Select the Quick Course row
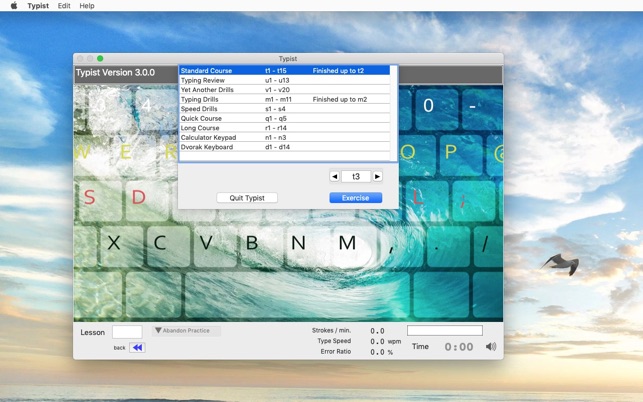 (x=285, y=118)
